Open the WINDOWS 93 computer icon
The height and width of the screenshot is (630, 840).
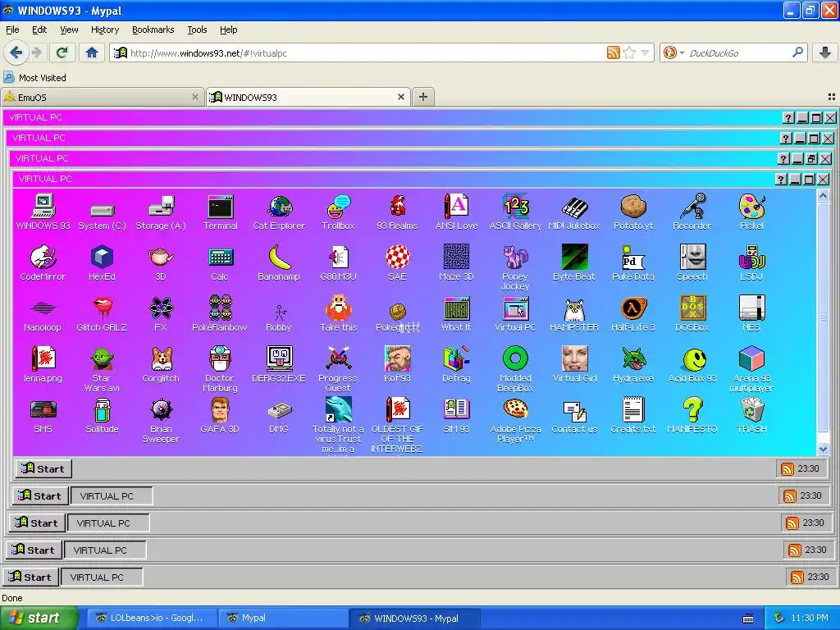(x=43, y=212)
